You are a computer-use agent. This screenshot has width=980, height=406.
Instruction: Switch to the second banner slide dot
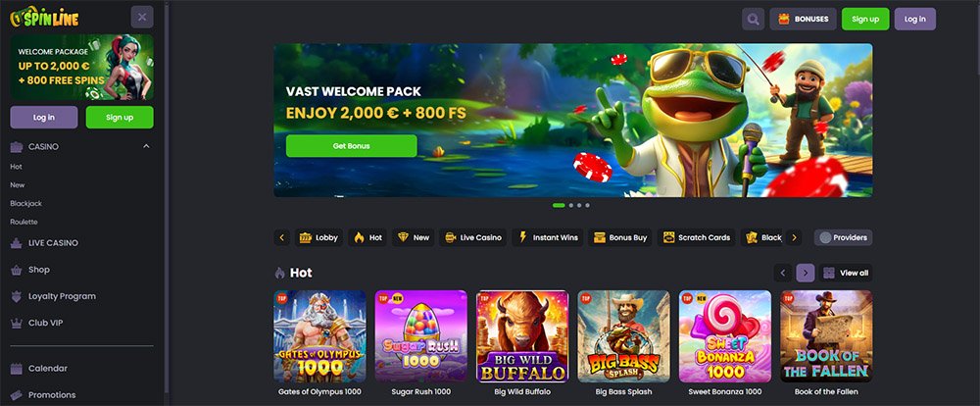[571, 205]
